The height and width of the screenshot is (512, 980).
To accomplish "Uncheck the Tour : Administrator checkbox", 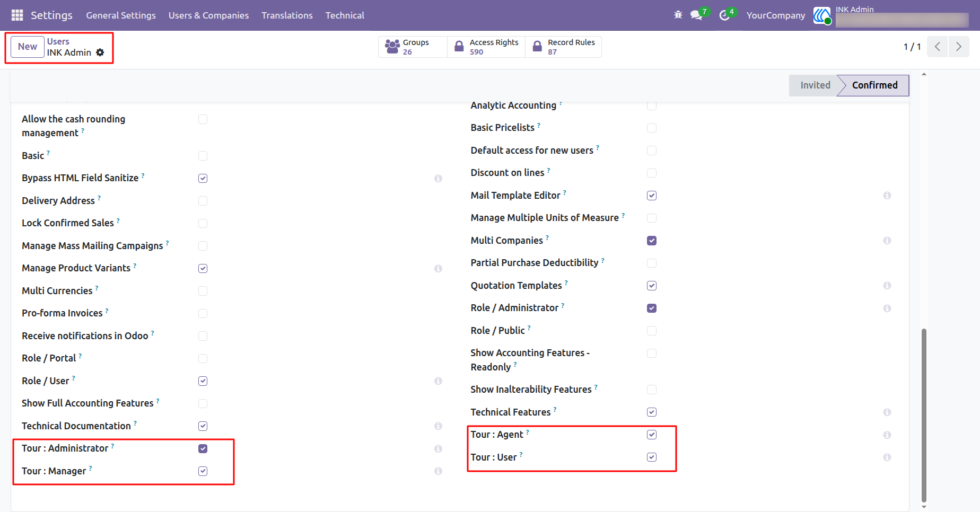I will point(203,448).
